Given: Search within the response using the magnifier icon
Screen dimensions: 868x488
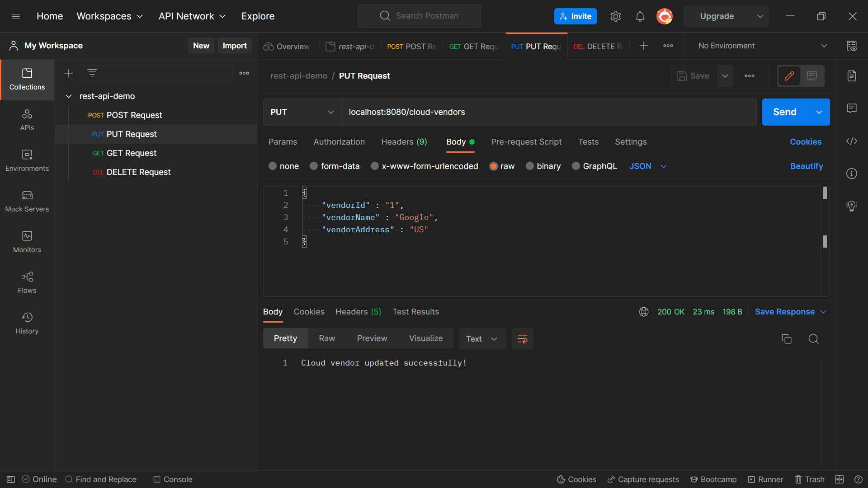Looking at the screenshot, I should tap(814, 338).
